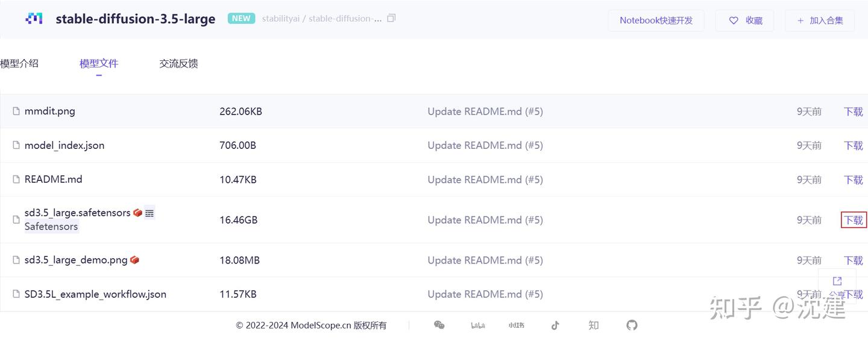Click the Safetensors tag label
The image size is (868, 343).
pos(51,227)
